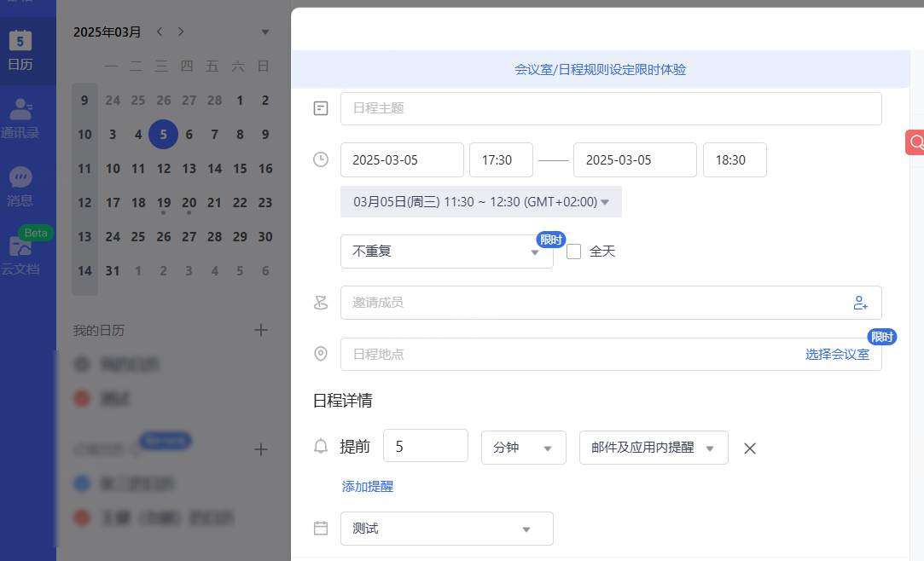Select March 19 in the mini calendar
This screenshot has width=924, height=561.
tap(163, 203)
